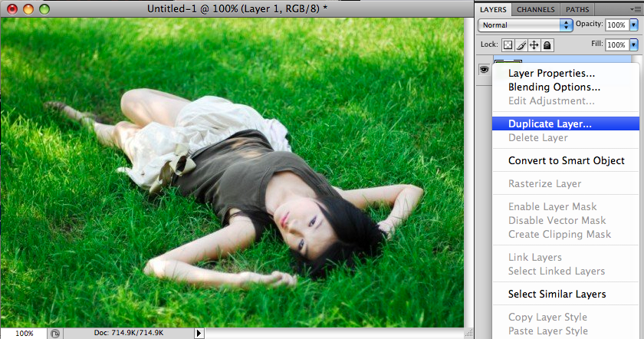
Task: Click the Fill 100% field
Action: tap(616, 44)
